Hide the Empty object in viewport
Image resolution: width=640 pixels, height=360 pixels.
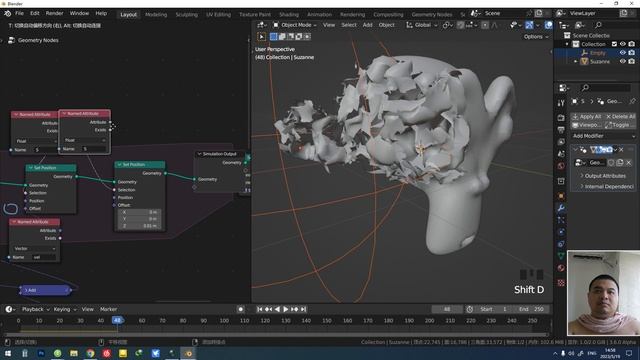pyautogui.click(x=623, y=53)
